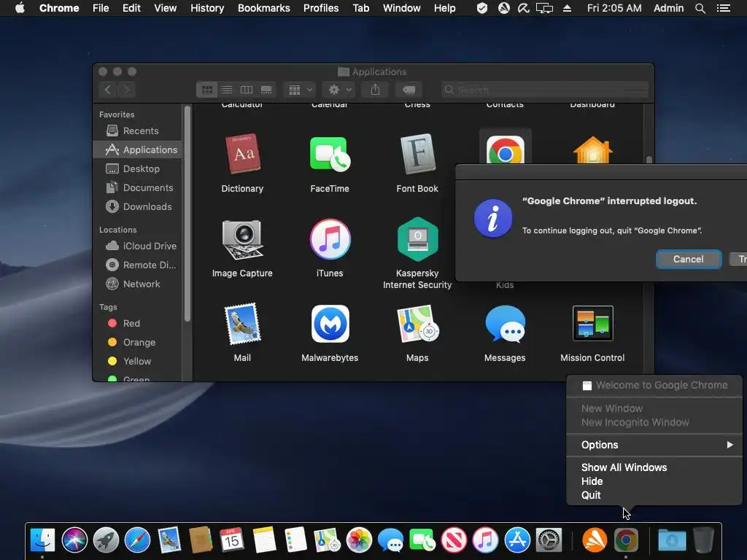Switch Finder to column view
This screenshot has width=747, height=560.
tap(247, 90)
